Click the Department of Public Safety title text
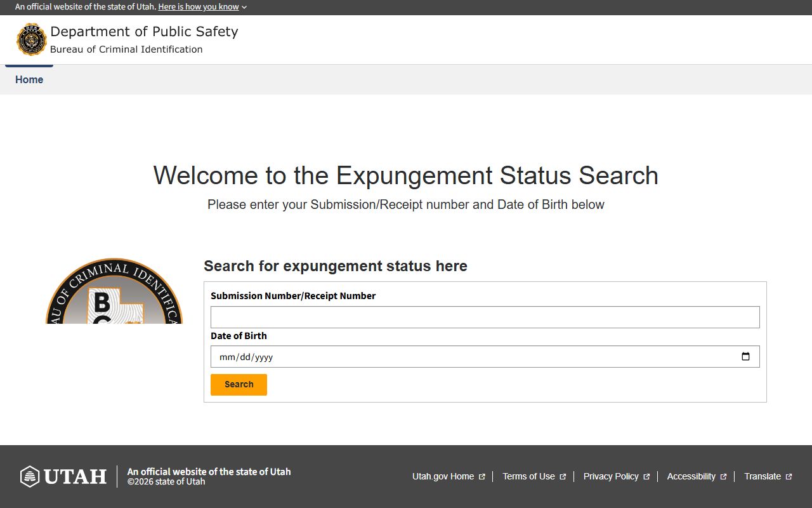The width and height of the screenshot is (812, 508). coord(144,32)
